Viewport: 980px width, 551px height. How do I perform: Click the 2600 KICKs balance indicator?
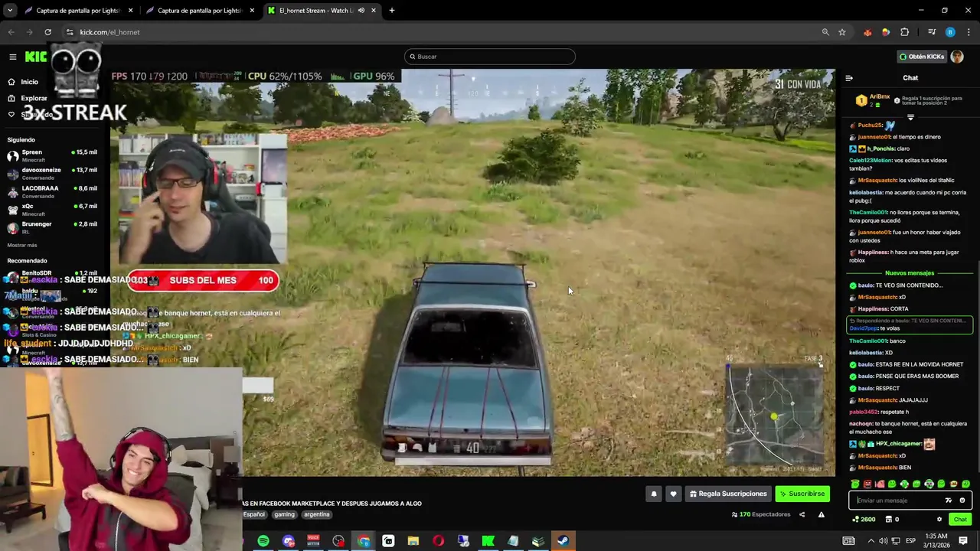click(x=864, y=520)
